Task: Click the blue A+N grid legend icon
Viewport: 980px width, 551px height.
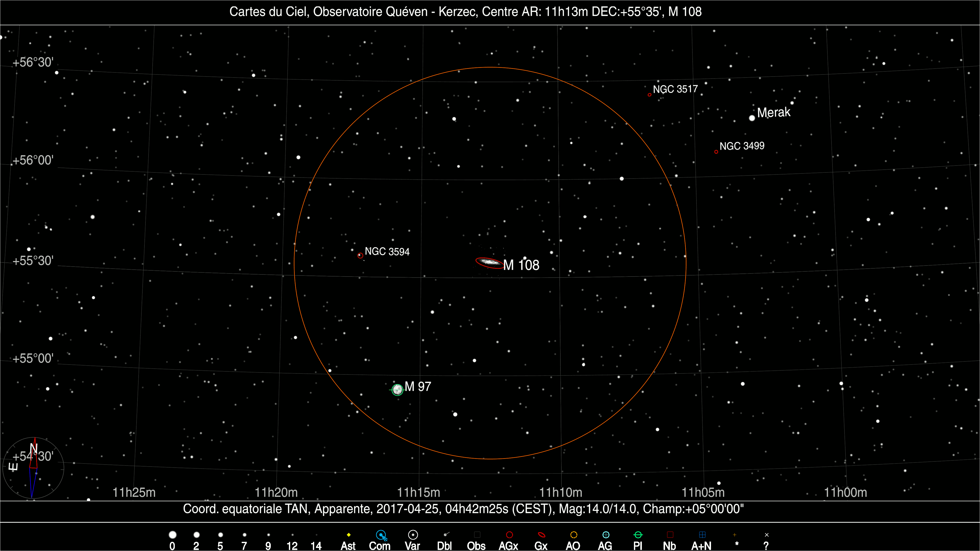Action: click(702, 535)
